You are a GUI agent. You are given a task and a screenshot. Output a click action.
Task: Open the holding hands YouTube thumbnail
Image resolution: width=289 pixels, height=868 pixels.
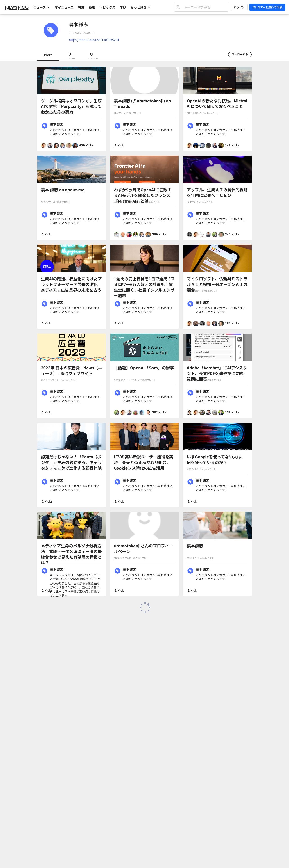click(x=217, y=525)
